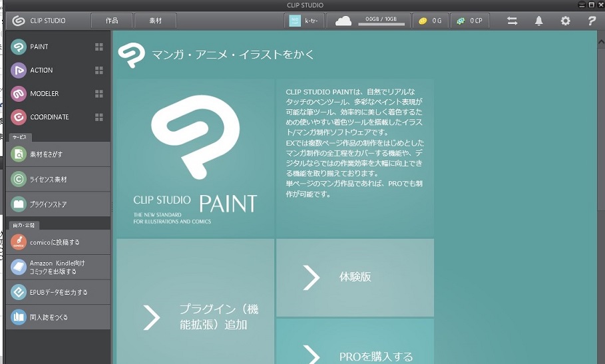Open the ACTION application icon
The width and height of the screenshot is (605, 364).
click(x=18, y=70)
